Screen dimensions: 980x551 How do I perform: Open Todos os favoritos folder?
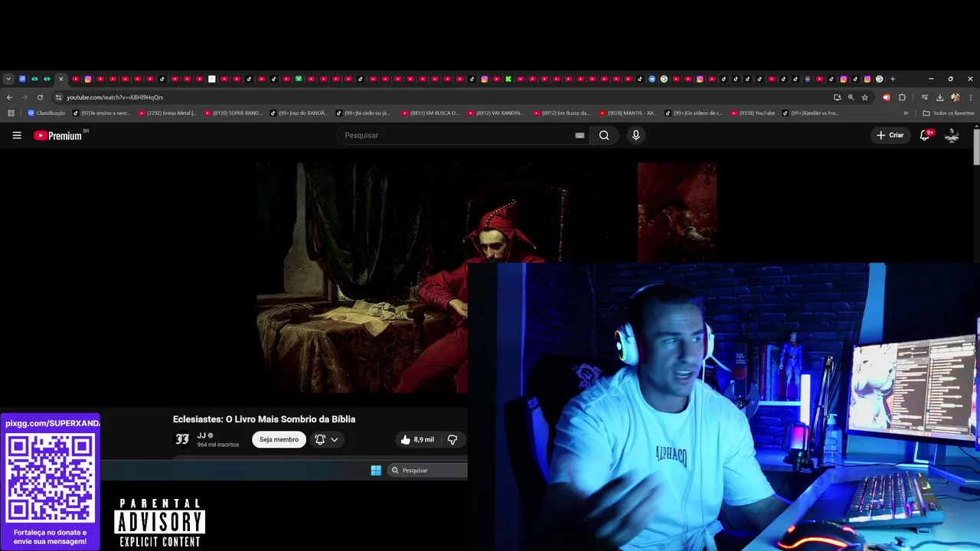(x=949, y=113)
